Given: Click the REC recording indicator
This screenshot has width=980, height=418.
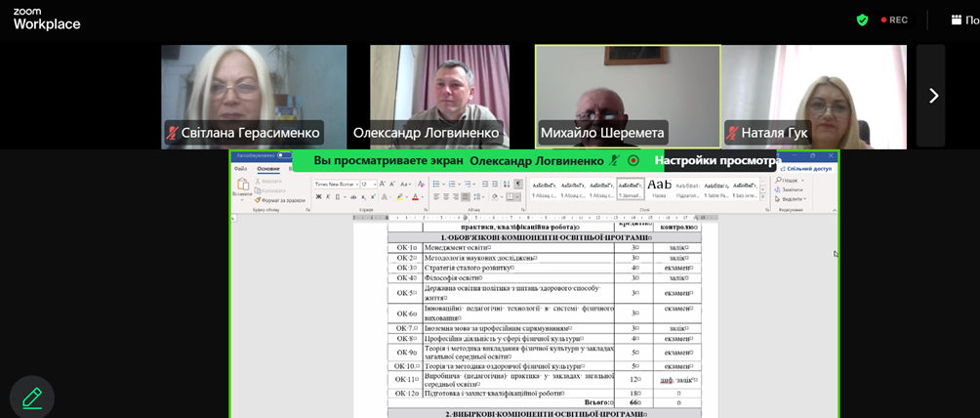Looking at the screenshot, I should 894,20.
